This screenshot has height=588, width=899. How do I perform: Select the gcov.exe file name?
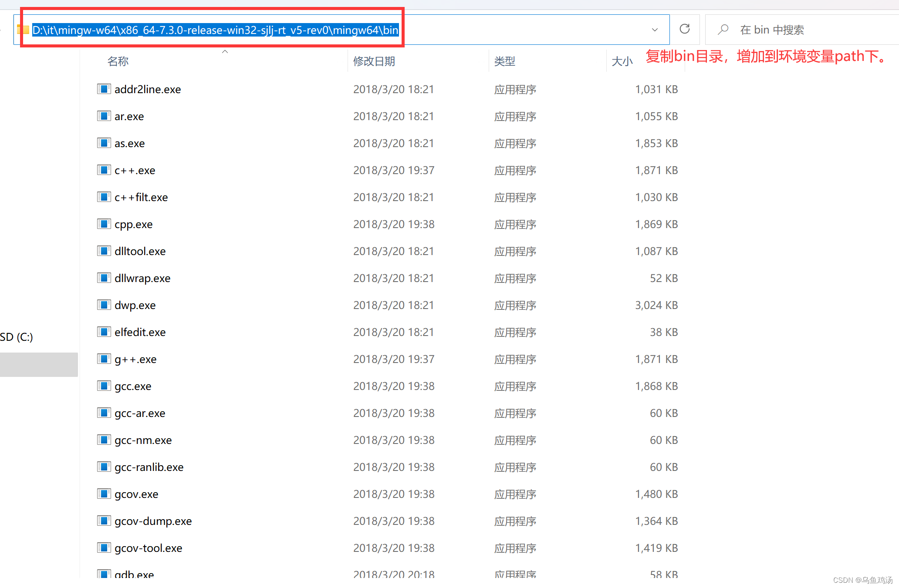point(136,494)
